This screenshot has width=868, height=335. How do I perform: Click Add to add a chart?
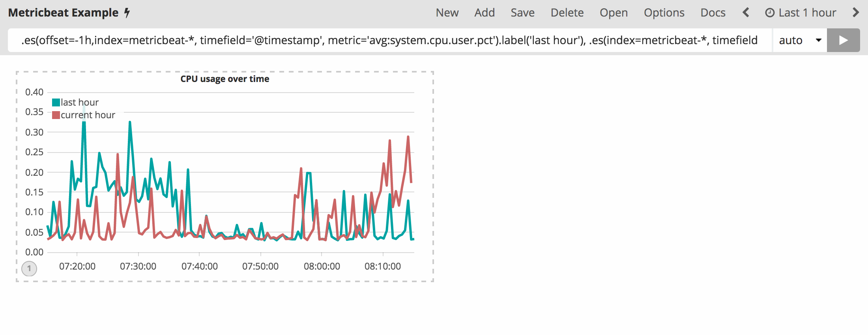(485, 13)
